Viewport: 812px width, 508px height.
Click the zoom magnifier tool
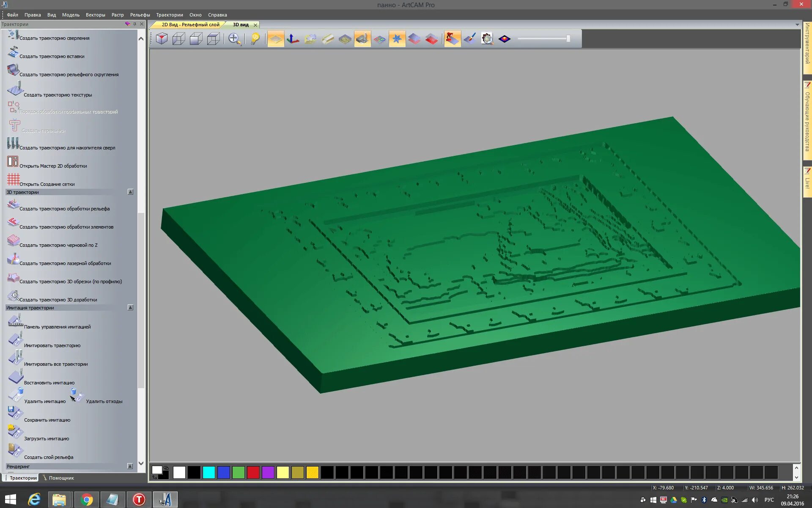[x=234, y=39]
